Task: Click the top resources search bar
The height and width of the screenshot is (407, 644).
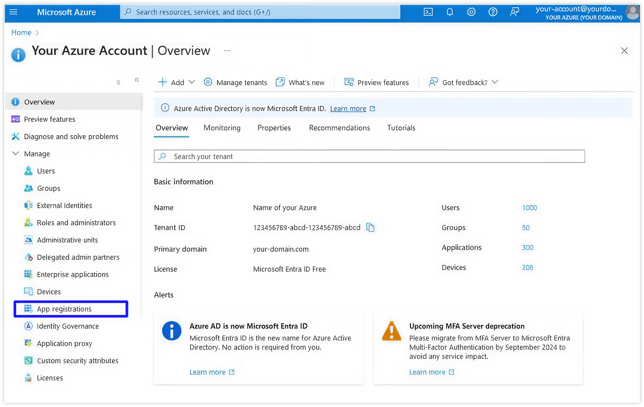Action: pyautogui.click(x=260, y=12)
